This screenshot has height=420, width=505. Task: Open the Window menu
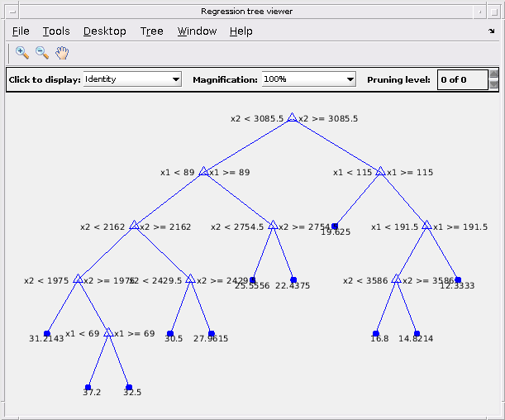click(x=197, y=31)
